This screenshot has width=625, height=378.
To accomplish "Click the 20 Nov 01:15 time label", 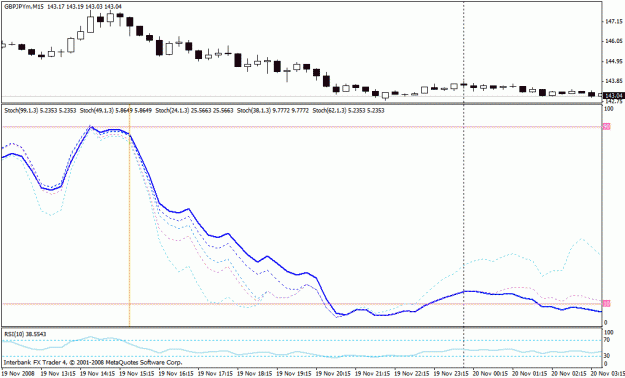I will pyautogui.click(x=529, y=374).
